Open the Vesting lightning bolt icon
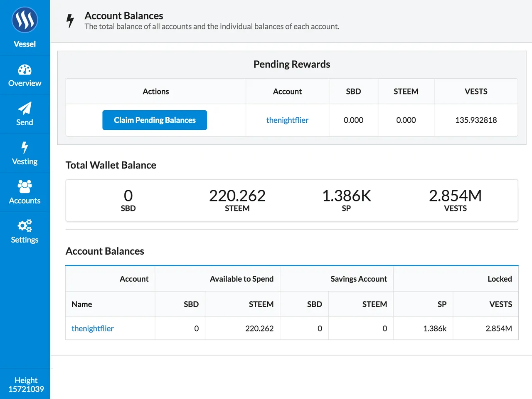Screen dimensions: 532x399 25,147
